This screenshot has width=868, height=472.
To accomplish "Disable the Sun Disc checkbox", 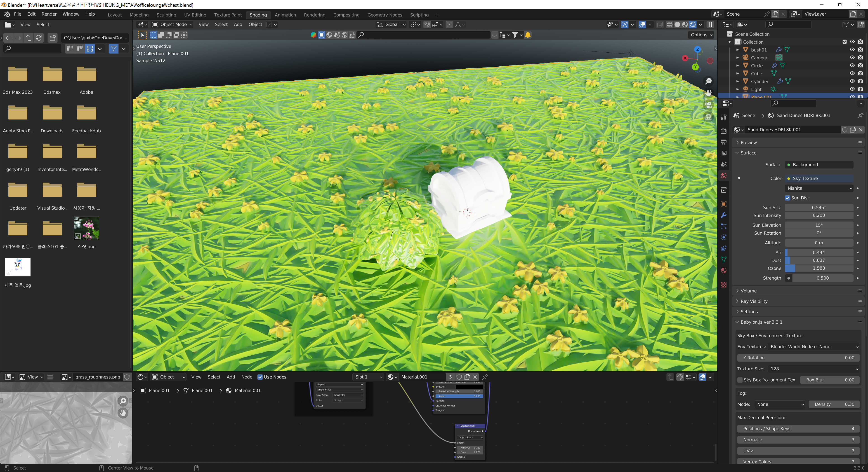I will [x=788, y=198].
